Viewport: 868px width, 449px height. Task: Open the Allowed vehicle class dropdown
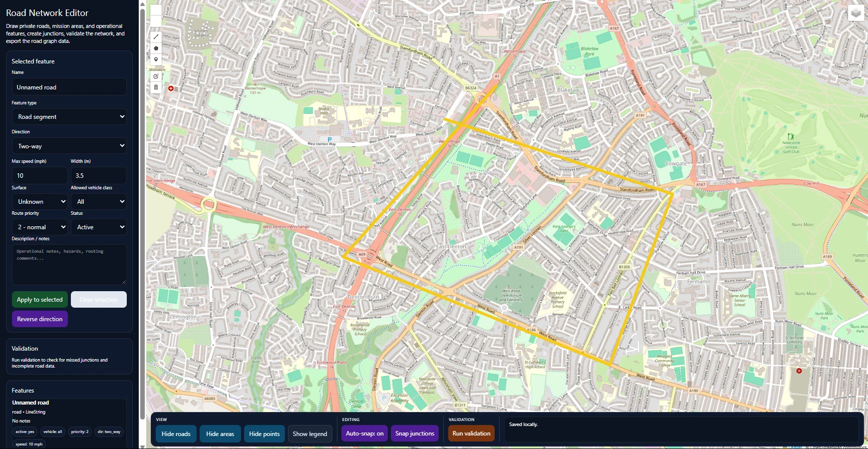[x=99, y=201]
